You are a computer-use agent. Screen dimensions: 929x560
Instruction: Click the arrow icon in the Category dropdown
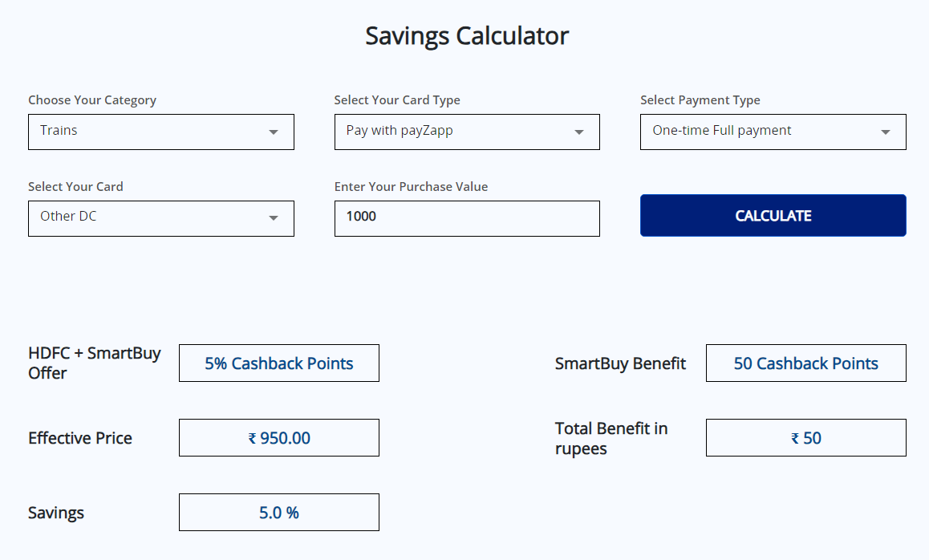click(x=274, y=132)
